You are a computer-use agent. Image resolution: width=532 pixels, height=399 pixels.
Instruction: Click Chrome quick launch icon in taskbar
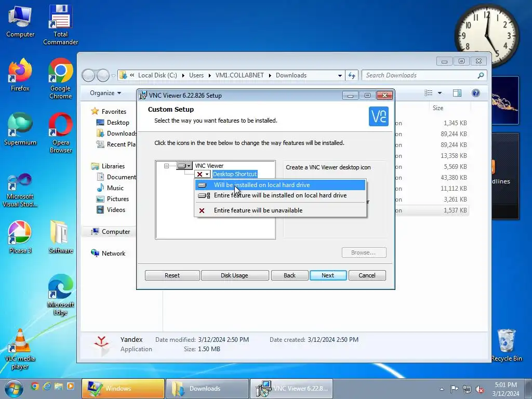[35, 386]
